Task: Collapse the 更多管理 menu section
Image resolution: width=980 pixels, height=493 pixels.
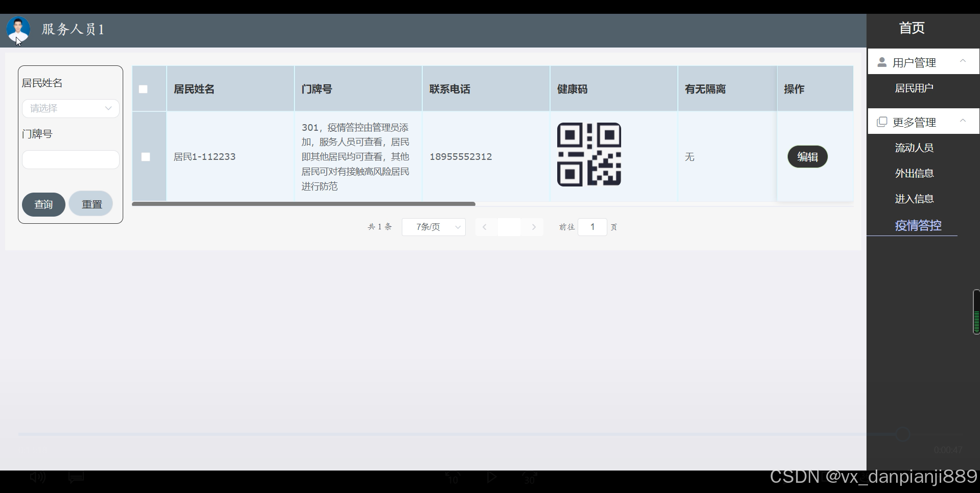Action: tap(963, 122)
